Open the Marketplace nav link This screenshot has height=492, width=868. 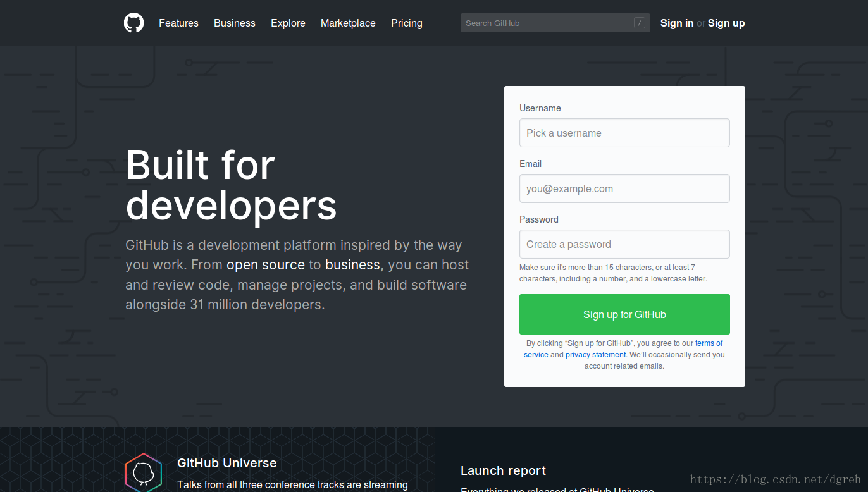(x=348, y=23)
